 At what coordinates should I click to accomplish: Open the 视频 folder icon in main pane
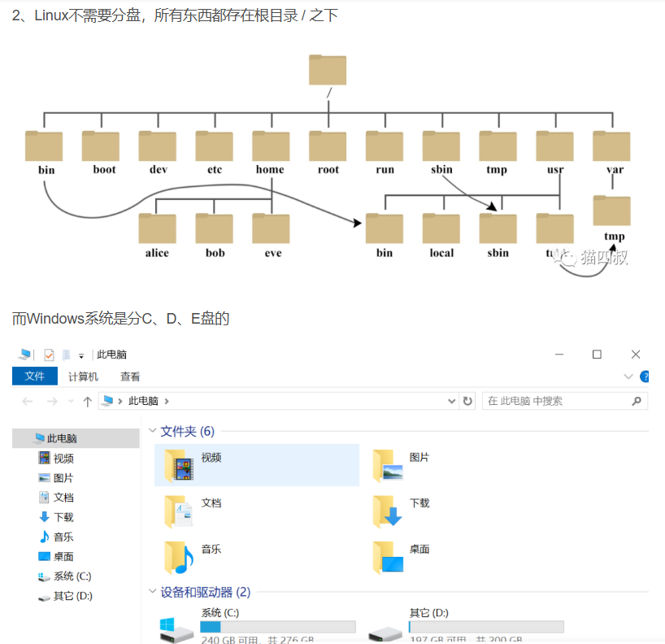tap(180, 465)
